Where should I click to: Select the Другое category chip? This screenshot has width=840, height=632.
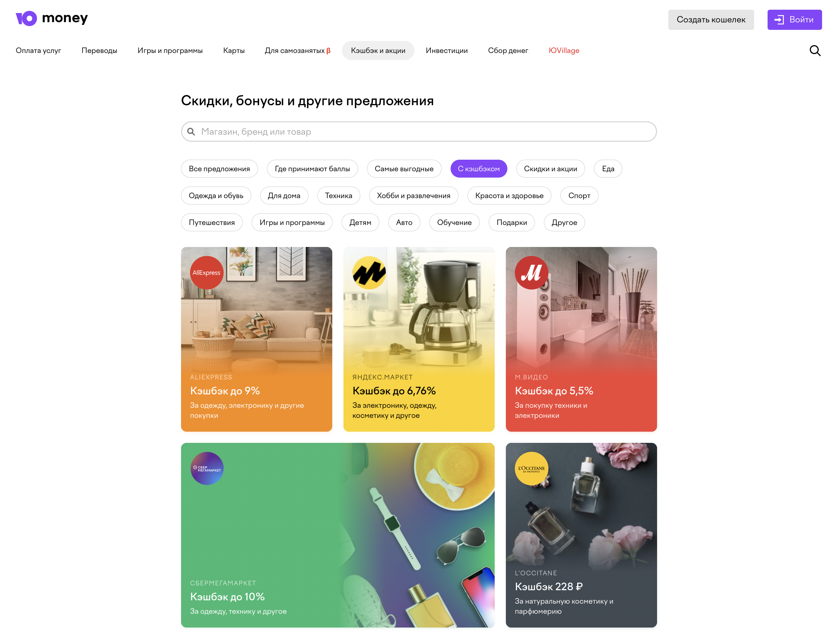564,222
